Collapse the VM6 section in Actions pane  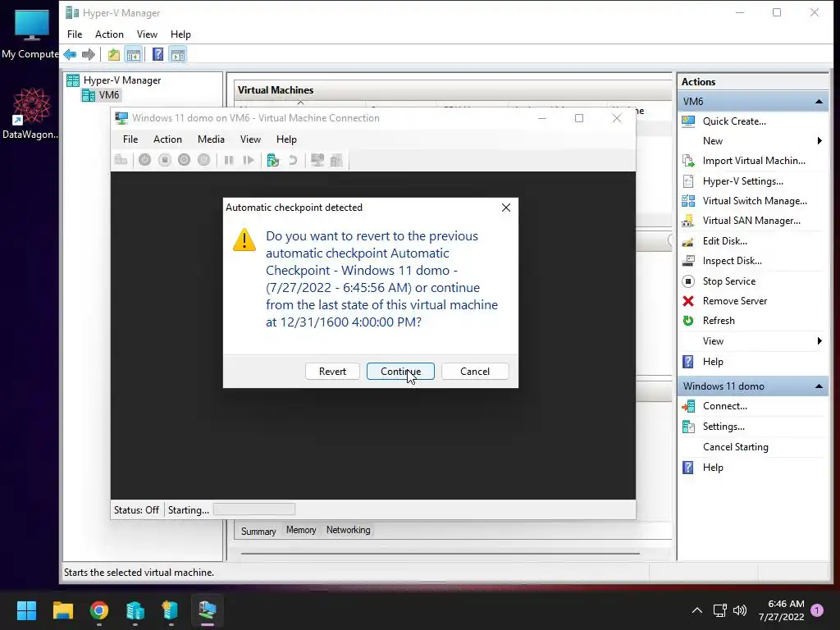819,101
